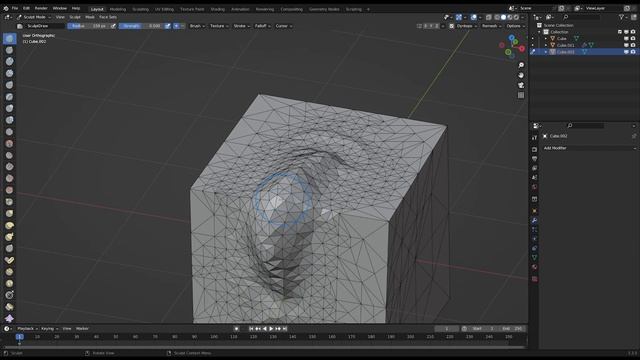Open the Remesh dropdown
This screenshot has width=640, height=360.
(491, 26)
